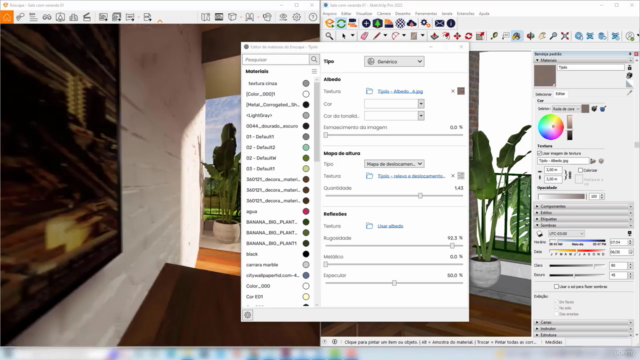Image resolution: width=640 pixels, height=360 pixels.
Task: Open the Tipo Genérico dropdown
Action: click(x=394, y=62)
